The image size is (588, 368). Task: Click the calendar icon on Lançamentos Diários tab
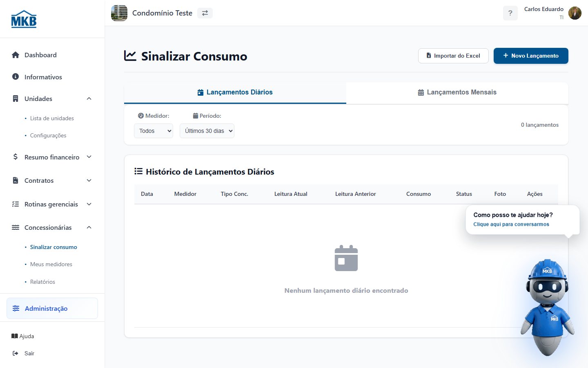200,92
